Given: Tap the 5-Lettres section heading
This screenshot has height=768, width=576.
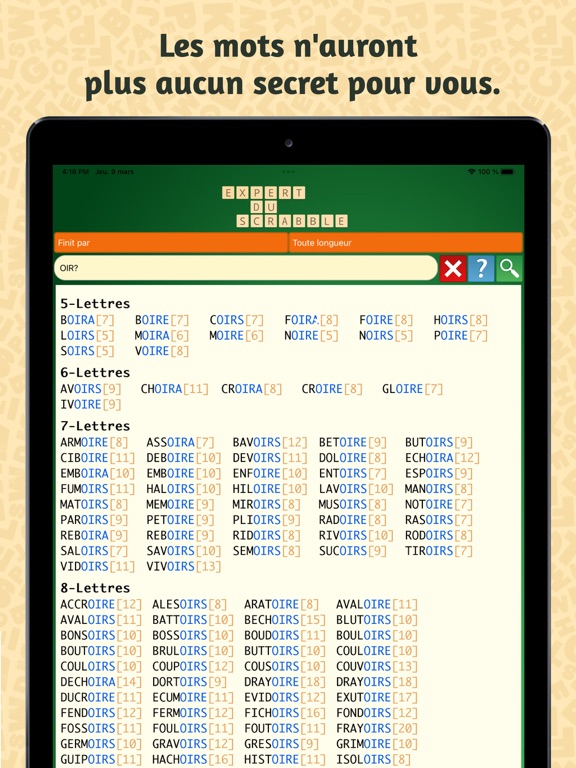Looking at the screenshot, I should [x=95, y=304].
